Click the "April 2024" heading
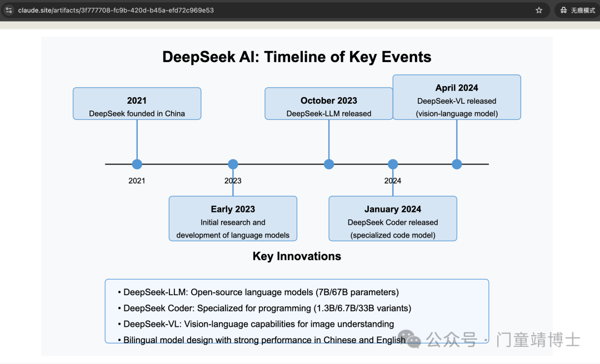This screenshot has width=600, height=364. point(457,88)
